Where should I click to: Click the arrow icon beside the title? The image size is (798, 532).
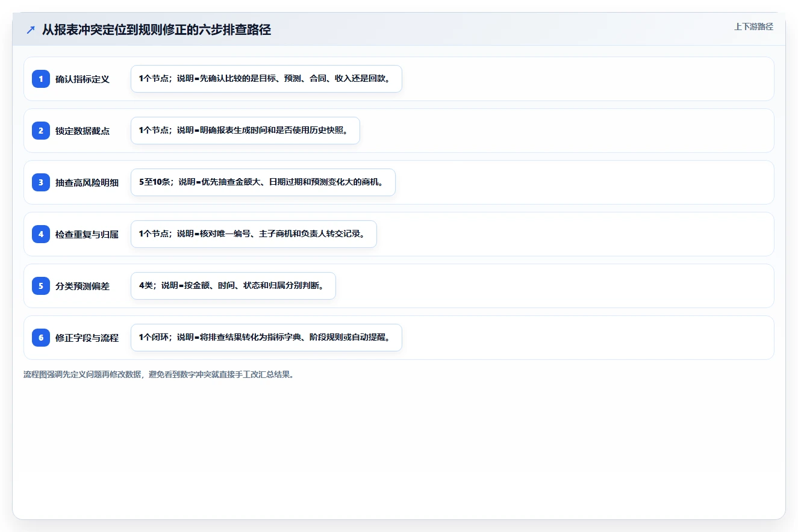[31, 29]
